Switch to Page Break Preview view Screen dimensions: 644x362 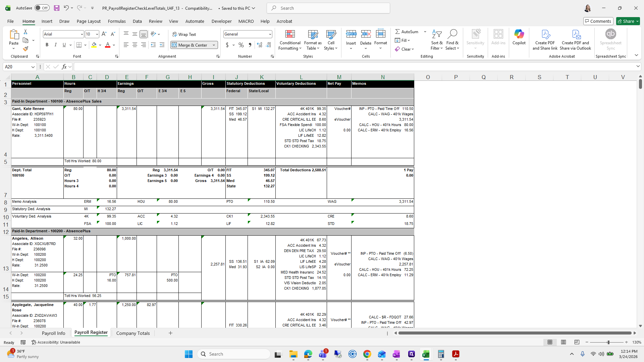tap(577, 342)
